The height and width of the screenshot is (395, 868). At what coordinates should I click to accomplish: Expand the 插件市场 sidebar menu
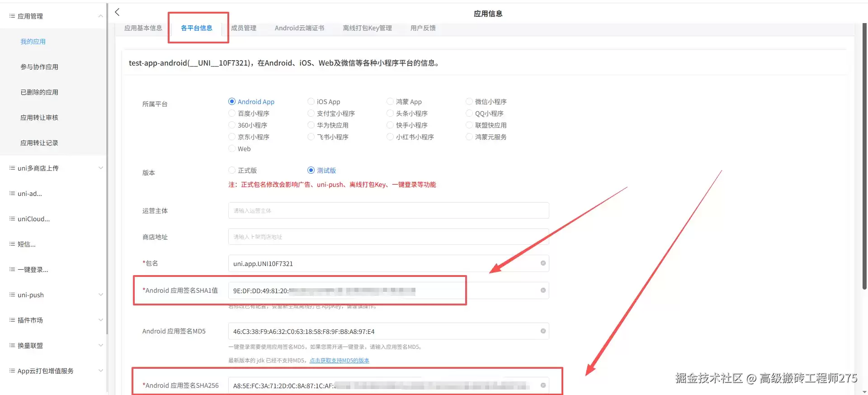click(100, 320)
